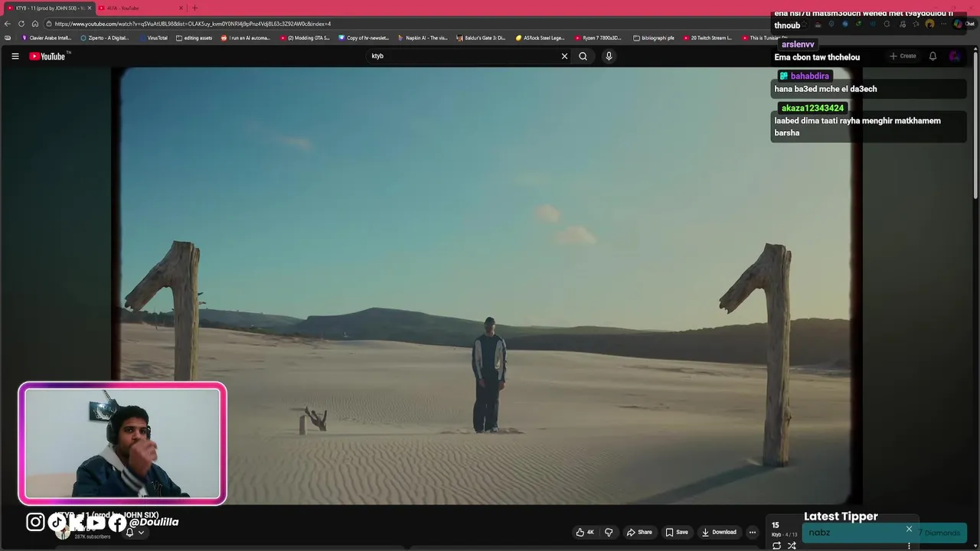Image resolution: width=980 pixels, height=551 pixels.
Task: Click the streamer webcam overlay
Action: tap(122, 444)
